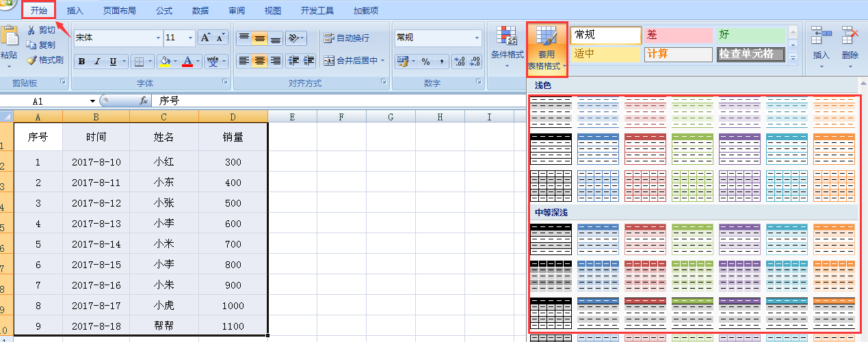868x342 pixels.
Task: Apply the 适中 (Neutral) cell style
Action: 605,54
